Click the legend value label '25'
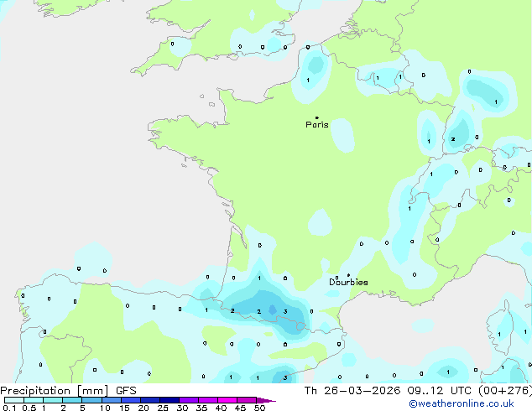 tap(163, 408)
